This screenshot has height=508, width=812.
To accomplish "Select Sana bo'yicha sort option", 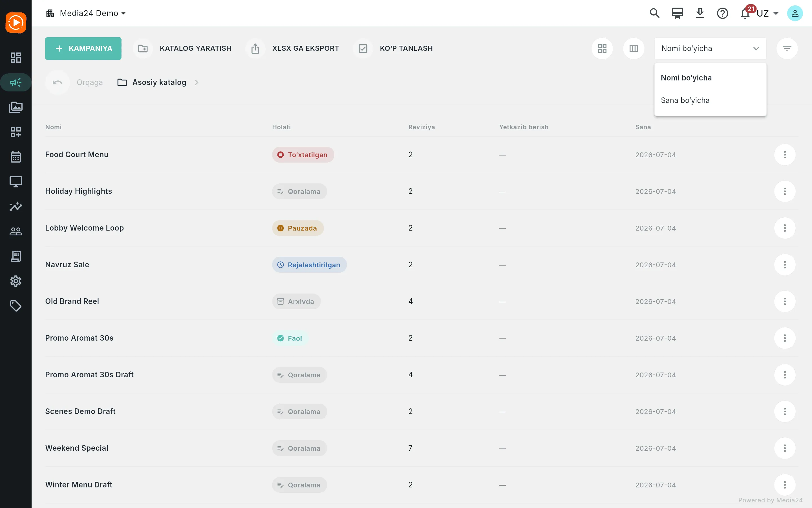I will (x=710, y=100).
